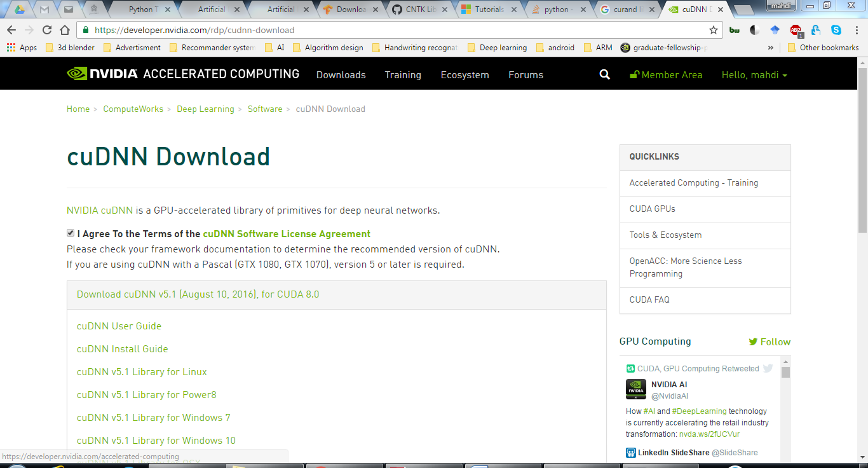The height and width of the screenshot is (468, 868).
Task: Download cuDNN v5.1 Library for Power8
Action: [x=147, y=395]
